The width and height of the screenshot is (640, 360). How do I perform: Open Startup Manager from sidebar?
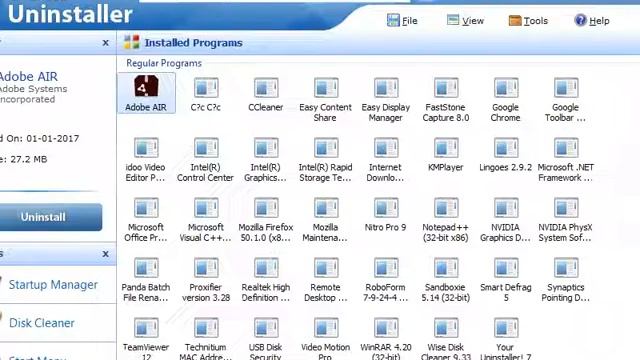pyautogui.click(x=53, y=284)
